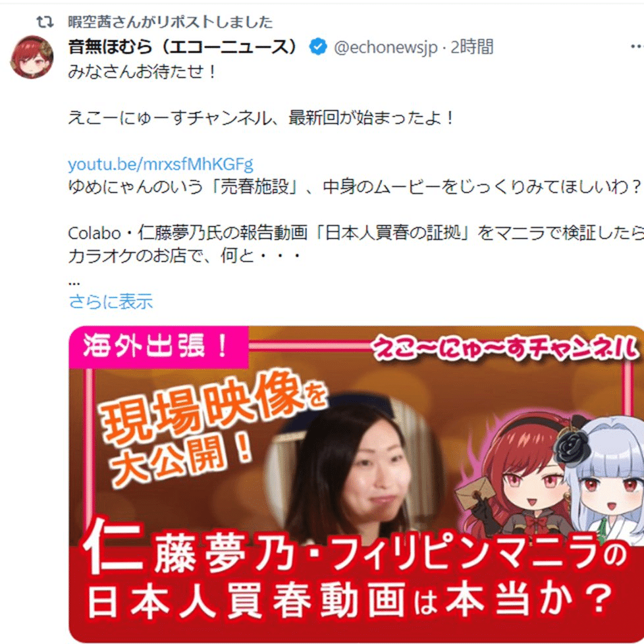644x644 pixels.
Task: Click the pink 海外出張！ banner on thumbnail
Action: pos(159,346)
